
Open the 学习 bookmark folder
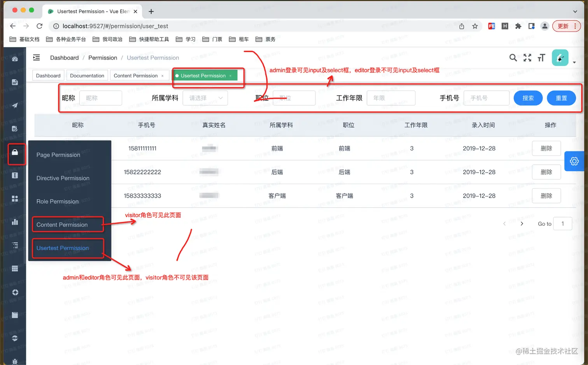185,39
